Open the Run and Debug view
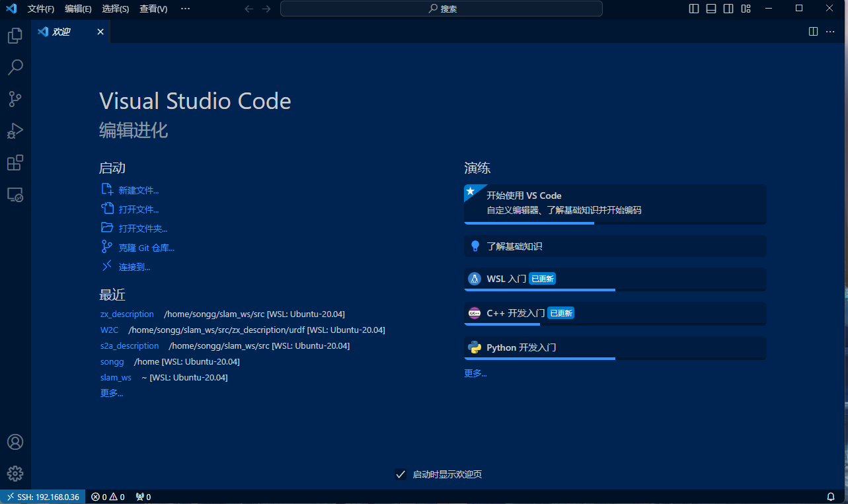The height and width of the screenshot is (504, 848). point(15,131)
